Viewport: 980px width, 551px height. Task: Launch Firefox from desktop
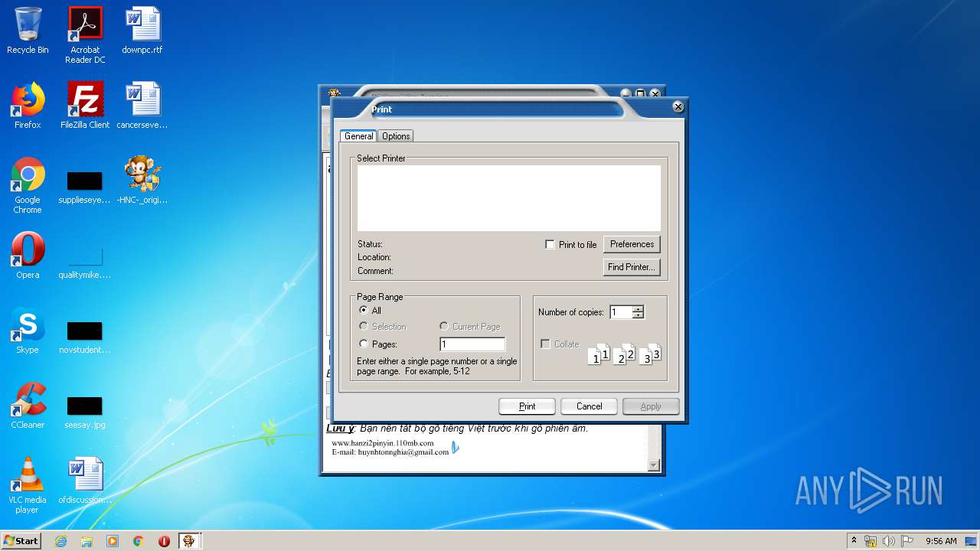28,106
